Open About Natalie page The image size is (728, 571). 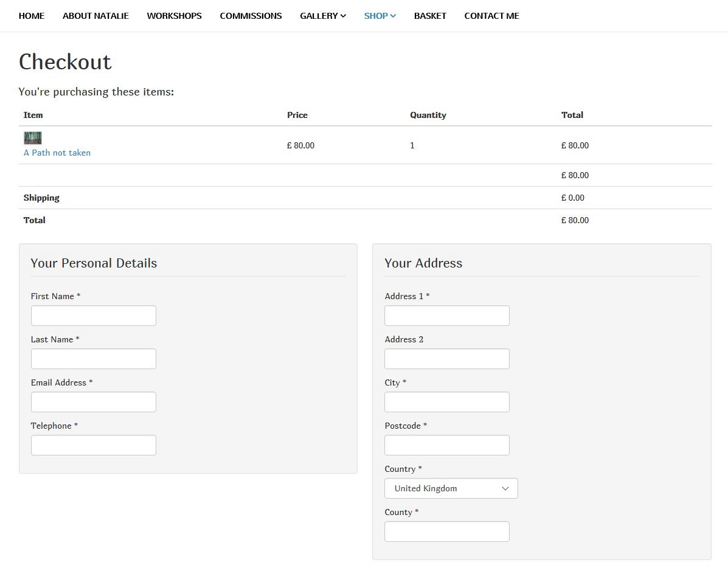tap(95, 16)
